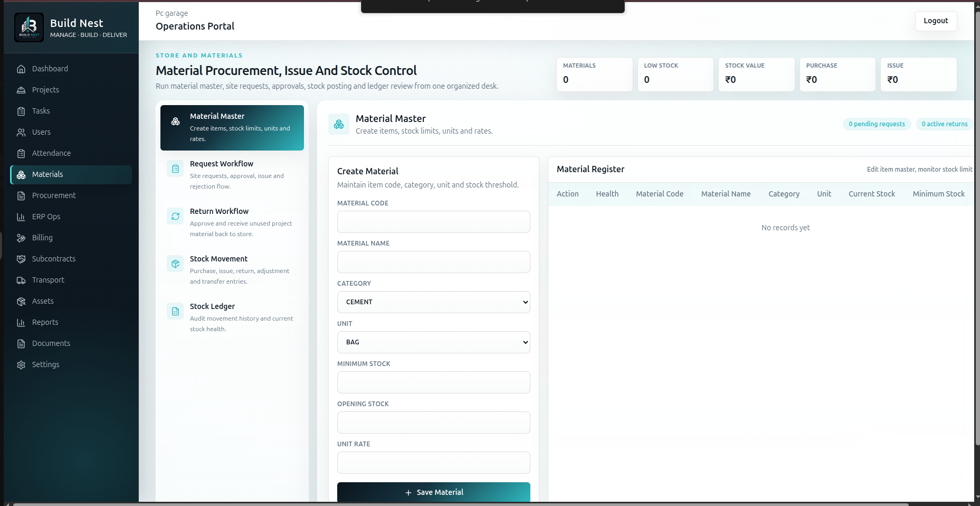The height and width of the screenshot is (506, 980).
Task: Open the Unit dropdown showing BAG
Action: click(x=434, y=342)
